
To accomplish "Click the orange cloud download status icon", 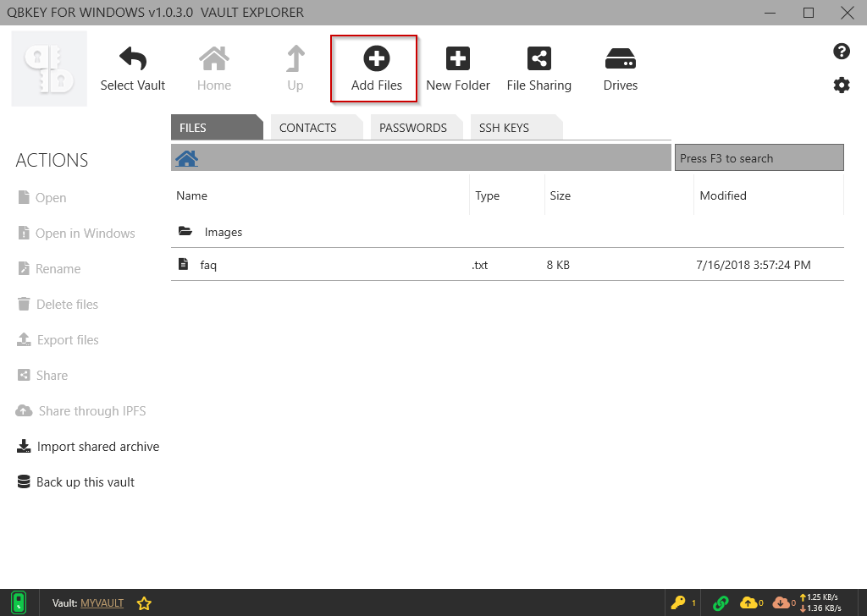I will pyautogui.click(x=781, y=602).
